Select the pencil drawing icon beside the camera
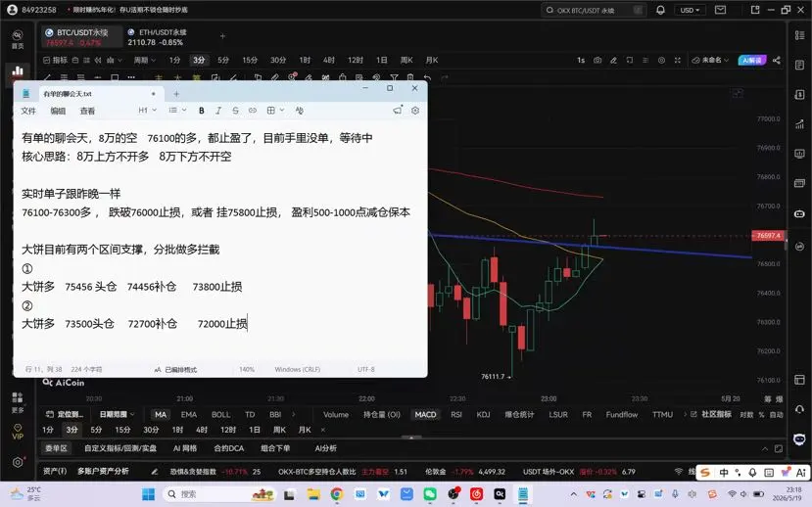 613,60
